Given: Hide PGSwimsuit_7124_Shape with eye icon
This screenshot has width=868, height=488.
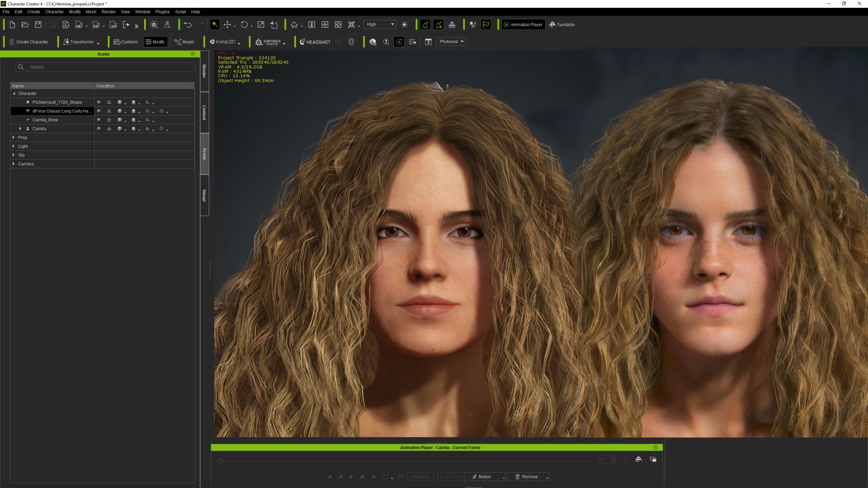Looking at the screenshot, I should pos(99,102).
